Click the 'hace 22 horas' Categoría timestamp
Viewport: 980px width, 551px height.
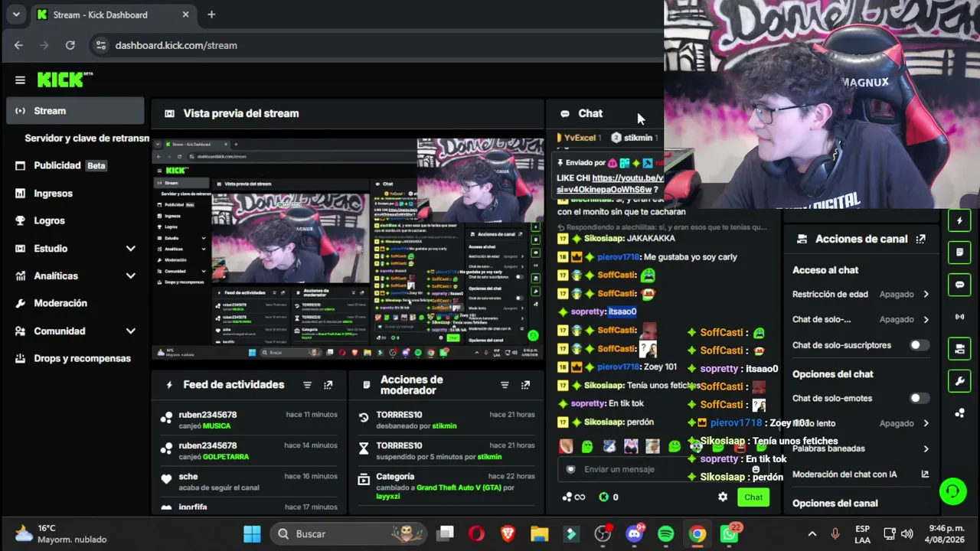pos(512,476)
